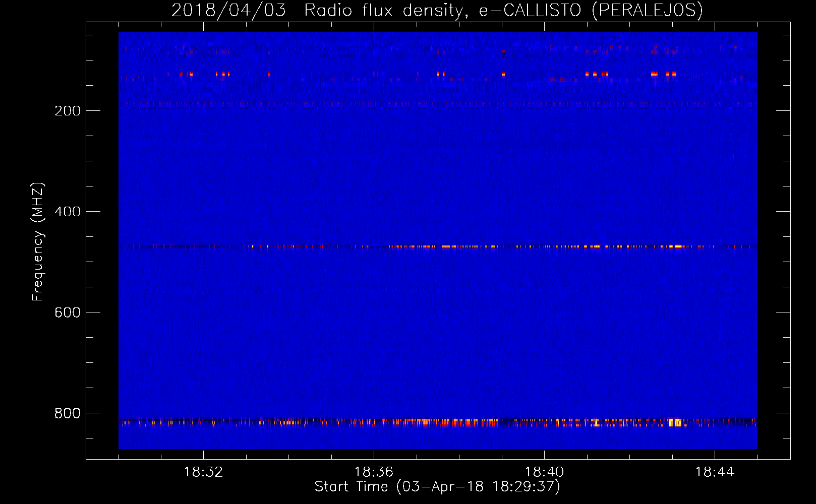
Task: Click the 400 frequency tick label
Action: (68, 212)
